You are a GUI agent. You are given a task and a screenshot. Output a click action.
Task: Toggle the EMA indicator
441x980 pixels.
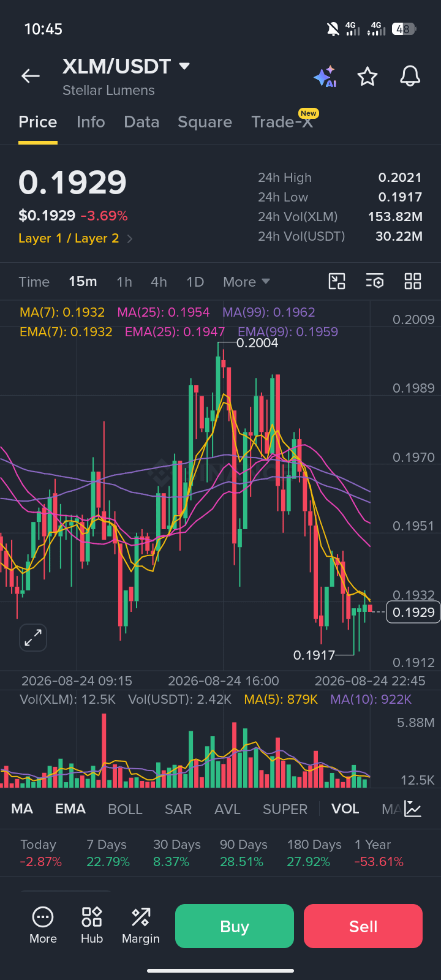coord(70,809)
